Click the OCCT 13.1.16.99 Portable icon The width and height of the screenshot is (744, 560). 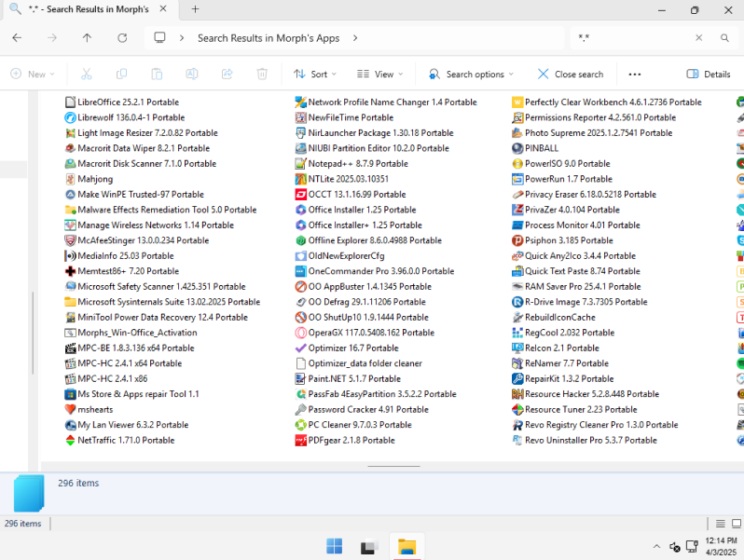300,195
